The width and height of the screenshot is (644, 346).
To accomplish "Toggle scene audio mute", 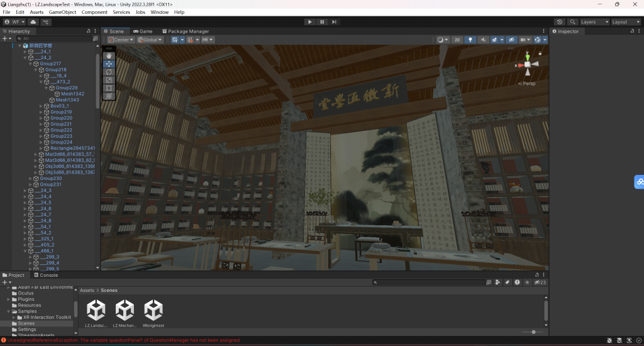I will 483,40.
